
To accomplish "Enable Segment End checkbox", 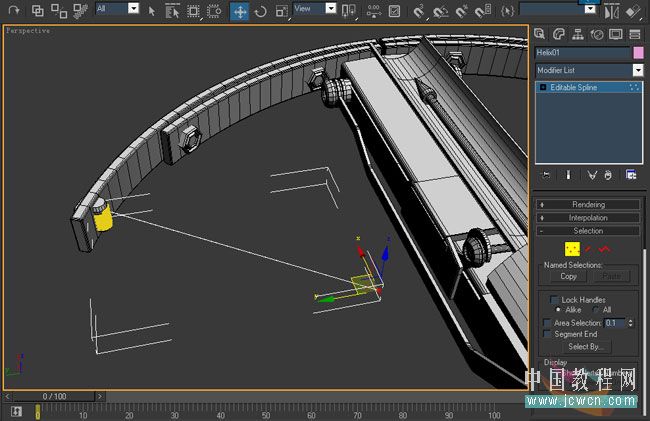I will point(547,334).
